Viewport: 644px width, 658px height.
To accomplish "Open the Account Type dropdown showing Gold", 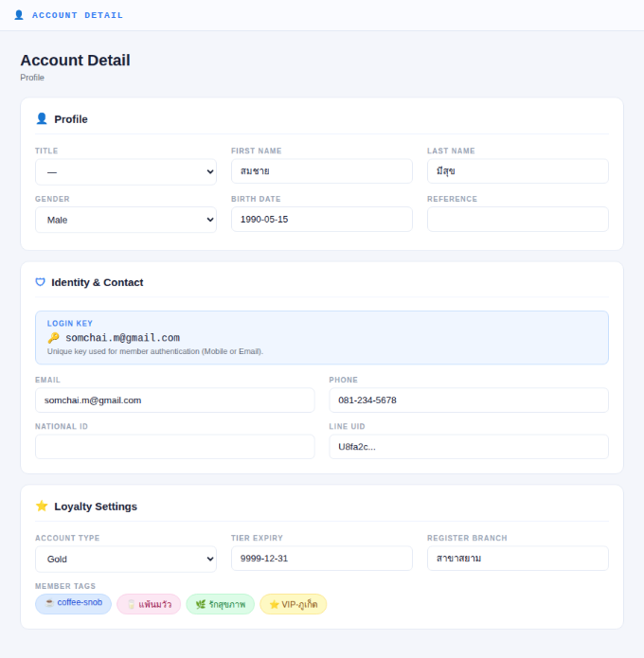I will tap(126, 559).
